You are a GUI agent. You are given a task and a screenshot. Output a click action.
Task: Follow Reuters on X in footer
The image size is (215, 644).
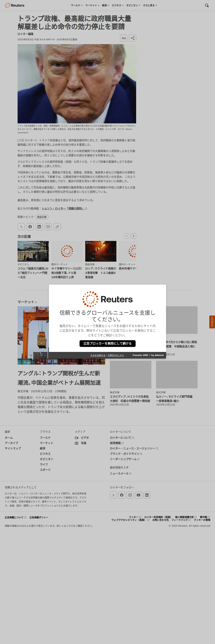point(113,495)
